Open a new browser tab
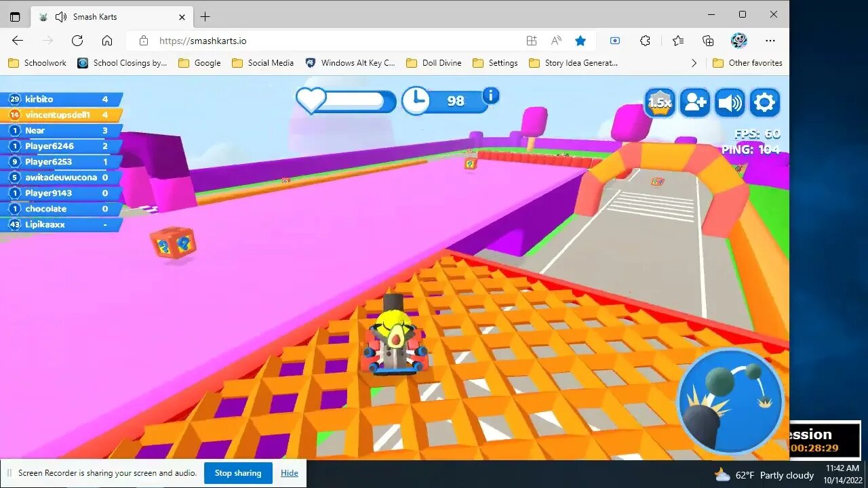 click(205, 16)
